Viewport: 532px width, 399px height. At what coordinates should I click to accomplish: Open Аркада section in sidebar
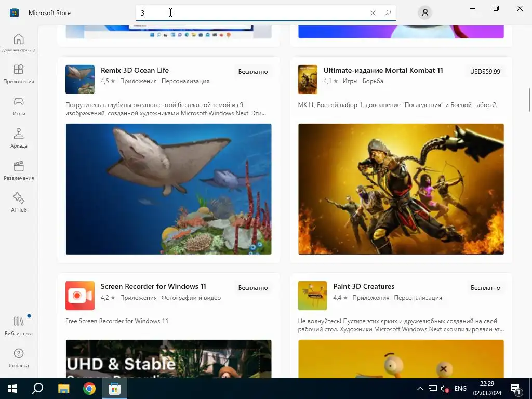(x=19, y=138)
